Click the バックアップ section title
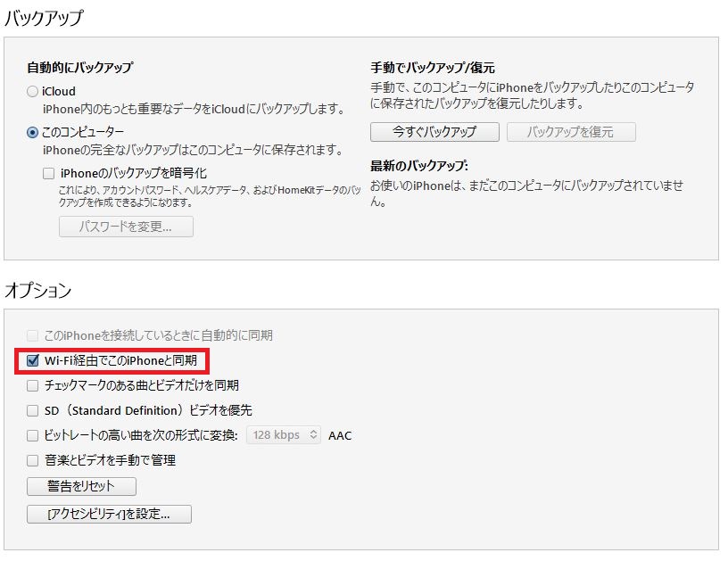The height and width of the screenshot is (561, 728). (43, 18)
